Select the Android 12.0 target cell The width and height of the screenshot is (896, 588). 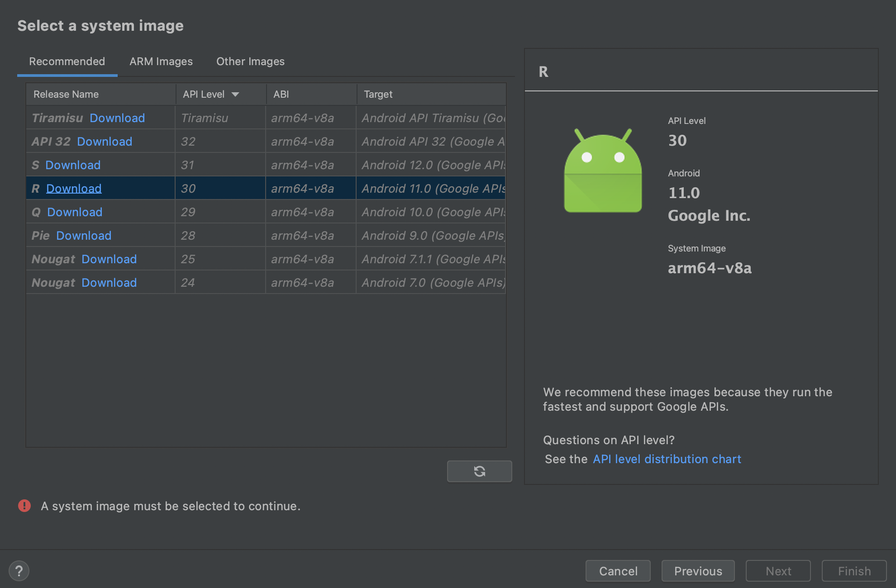(431, 165)
